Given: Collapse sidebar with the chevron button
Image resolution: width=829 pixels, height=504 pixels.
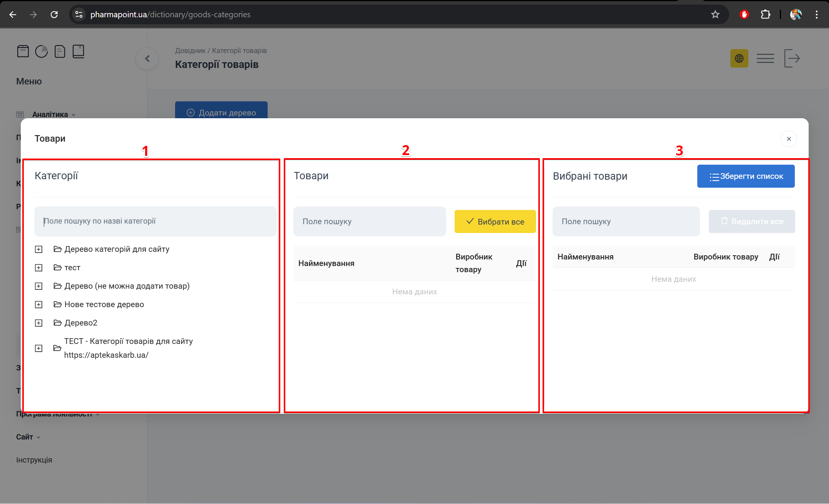Looking at the screenshot, I should pyautogui.click(x=147, y=58).
